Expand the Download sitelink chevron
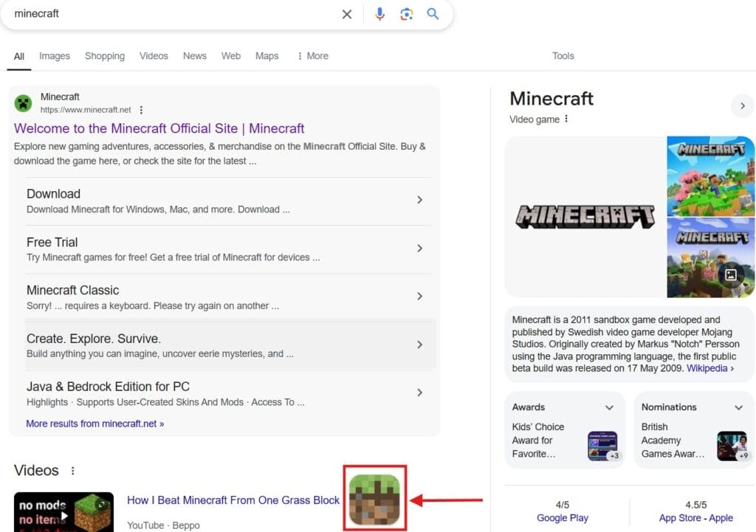The height and width of the screenshot is (532, 756). point(420,200)
